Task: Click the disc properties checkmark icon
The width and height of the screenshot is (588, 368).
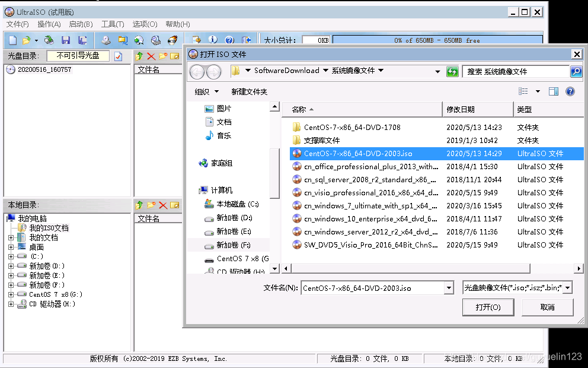Action: pos(118,56)
